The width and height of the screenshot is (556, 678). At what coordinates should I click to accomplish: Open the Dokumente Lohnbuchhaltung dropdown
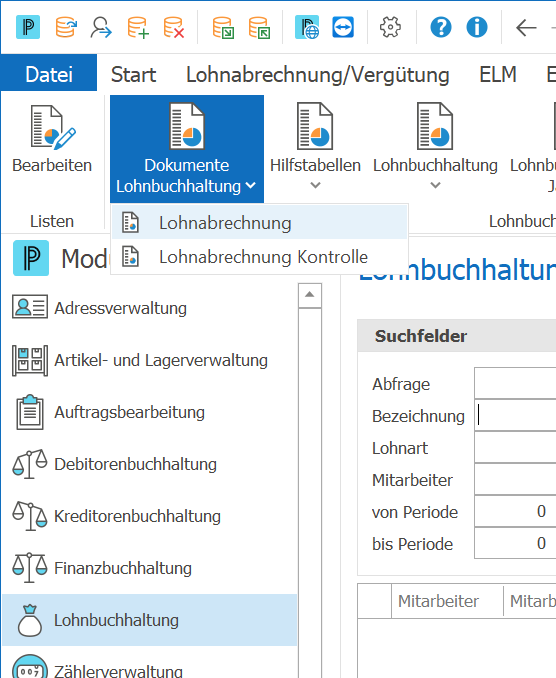187,149
